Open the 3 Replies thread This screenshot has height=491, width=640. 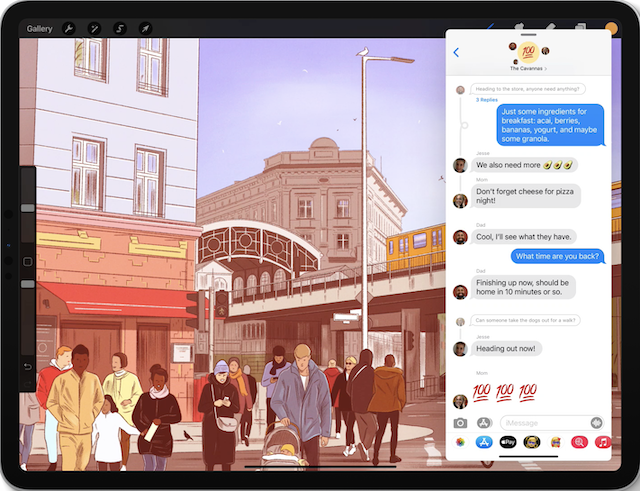[487, 100]
